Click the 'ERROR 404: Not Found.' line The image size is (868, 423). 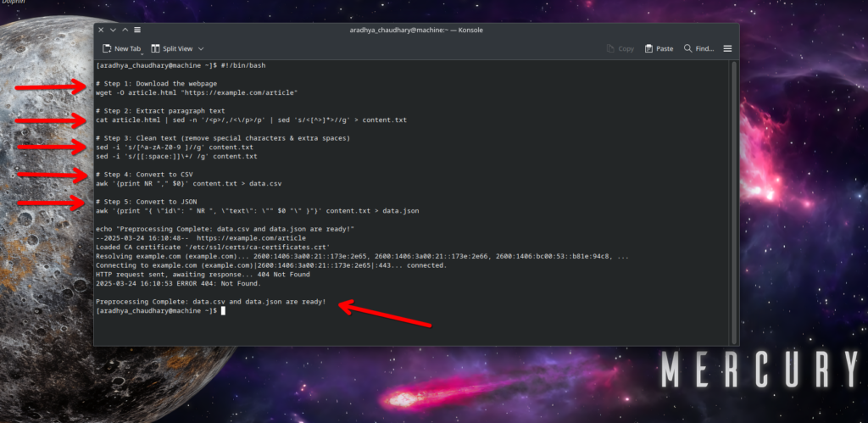tap(178, 283)
